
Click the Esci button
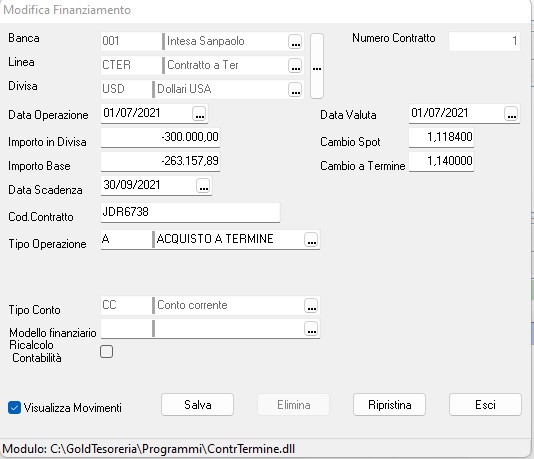tap(485, 405)
